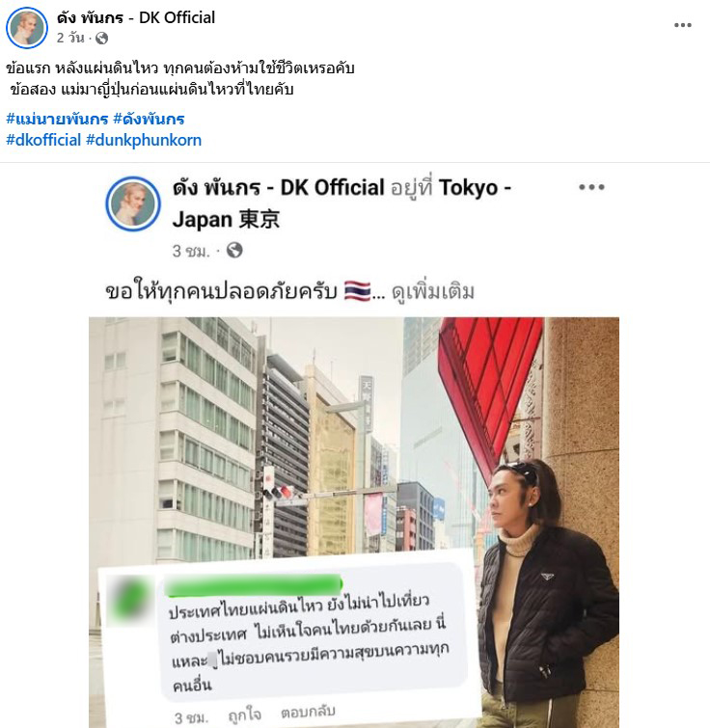Screen dimensions: 710x728
Task: Click the globe public privacy icon beside 2 วัน
Action: (101, 38)
